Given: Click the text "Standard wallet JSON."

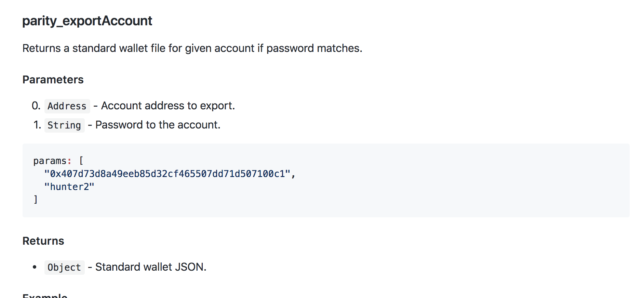Looking at the screenshot, I should (x=151, y=267).
